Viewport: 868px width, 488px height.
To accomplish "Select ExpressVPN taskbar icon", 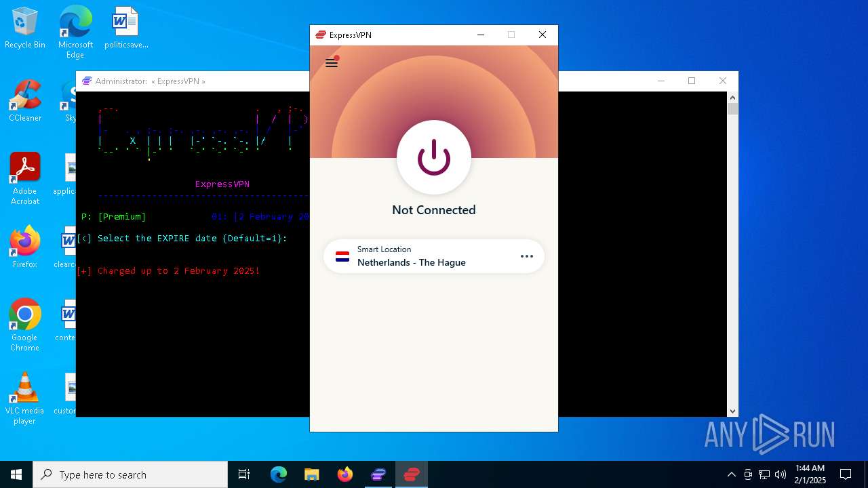I will 412,474.
